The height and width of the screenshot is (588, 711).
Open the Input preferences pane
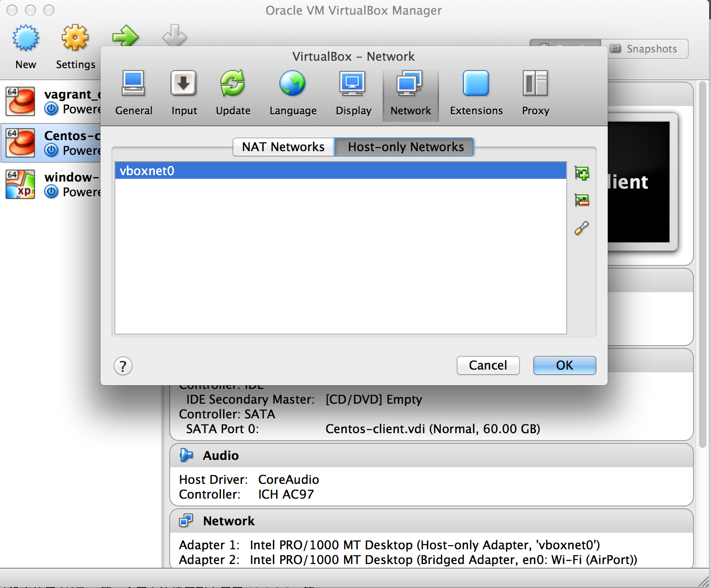point(184,94)
